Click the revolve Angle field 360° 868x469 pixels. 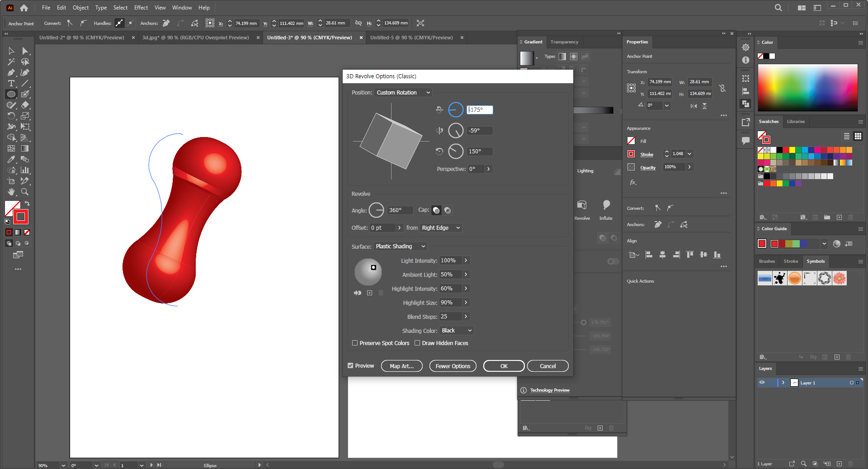pos(400,210)
